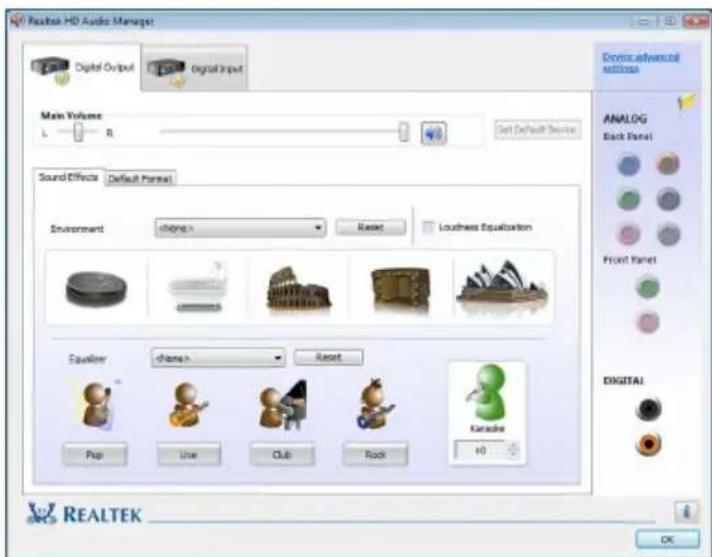Open Device advanced settings link
The image size is (712, 557).
tap(641, 63)
